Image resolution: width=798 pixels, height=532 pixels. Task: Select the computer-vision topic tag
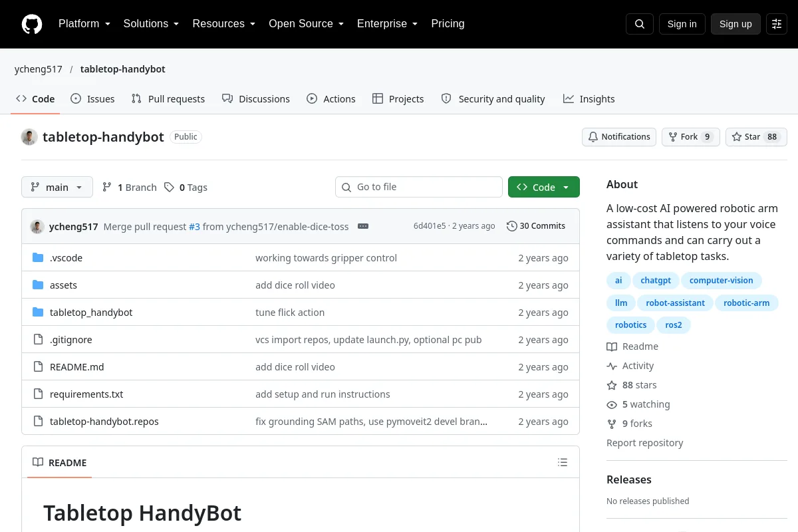click(x=722, y=281)
